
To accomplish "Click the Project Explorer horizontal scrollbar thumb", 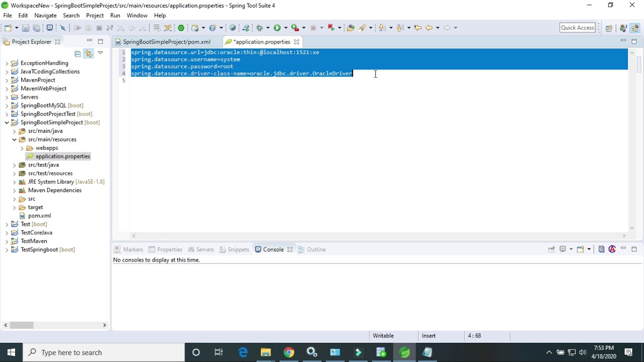I will (x=22, y=325).
